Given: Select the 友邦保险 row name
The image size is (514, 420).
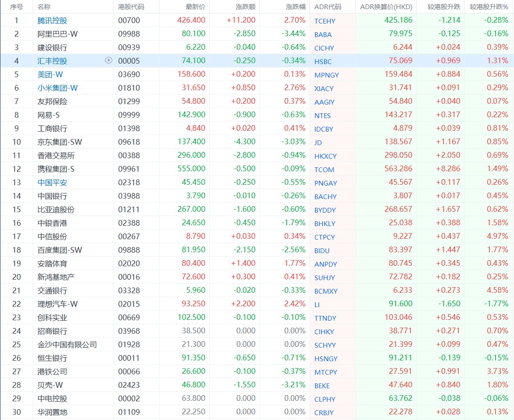Looking at the screenshot, I should [52, 102].
